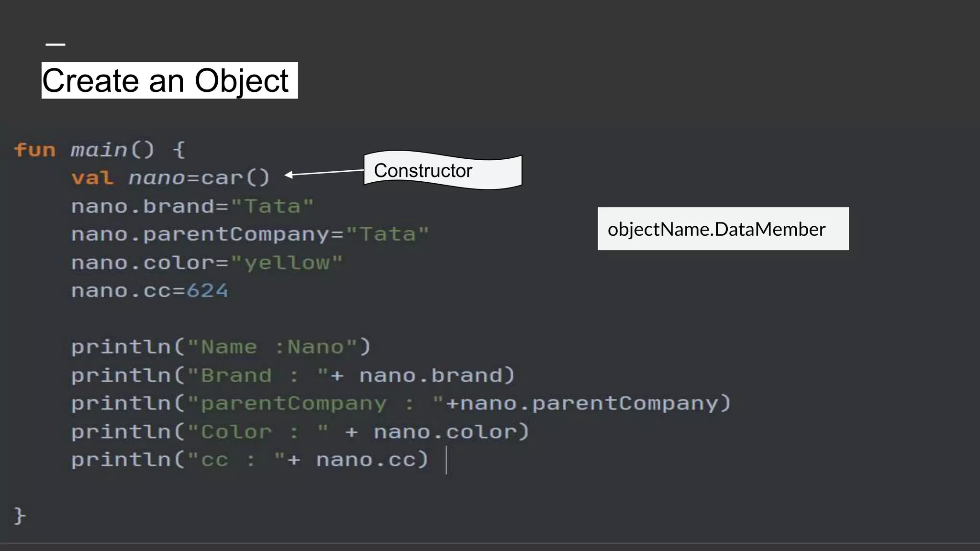980x551 pixels.
Task: Click the 'val nano=car()' line
Action: click(171, 178)
